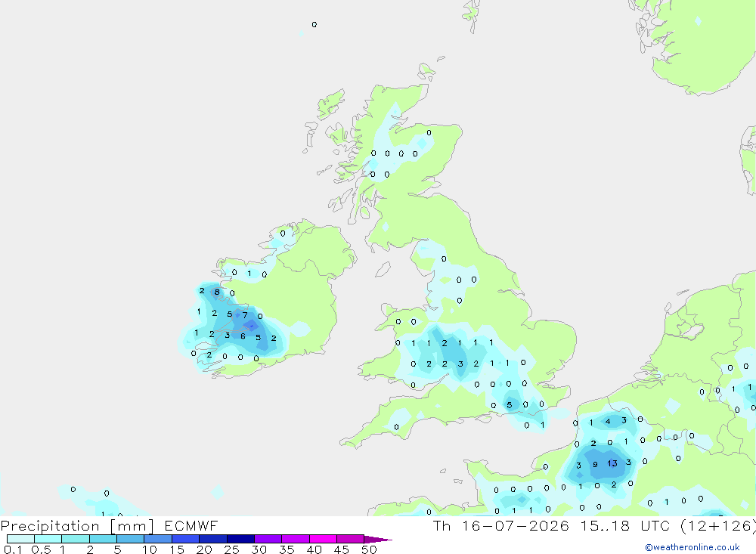Click the above-50 arrow tip of legend
This screenshot has height=554, width=756.
tap(377, 540)
